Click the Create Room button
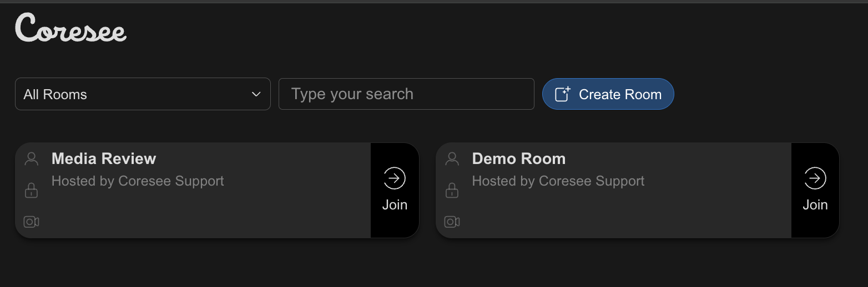This screenshot has width=868, height=287. coord(608,94)
